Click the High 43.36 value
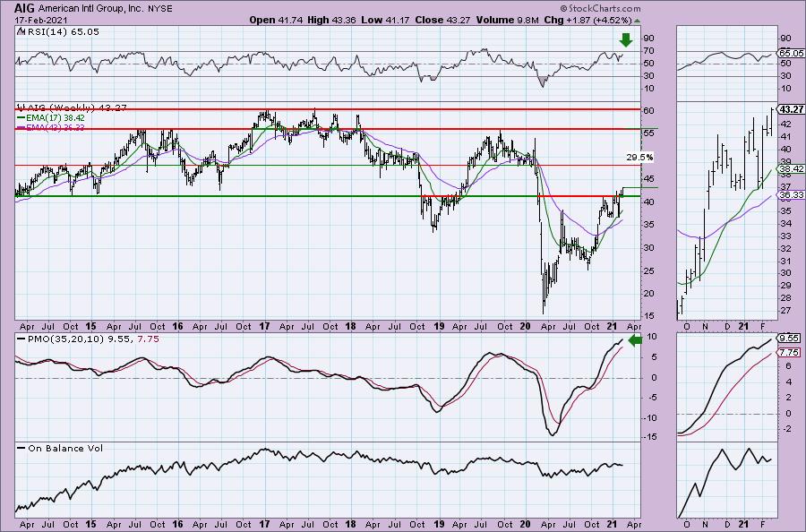Viewport: 806px width, 532px height. tap(332, 20)
